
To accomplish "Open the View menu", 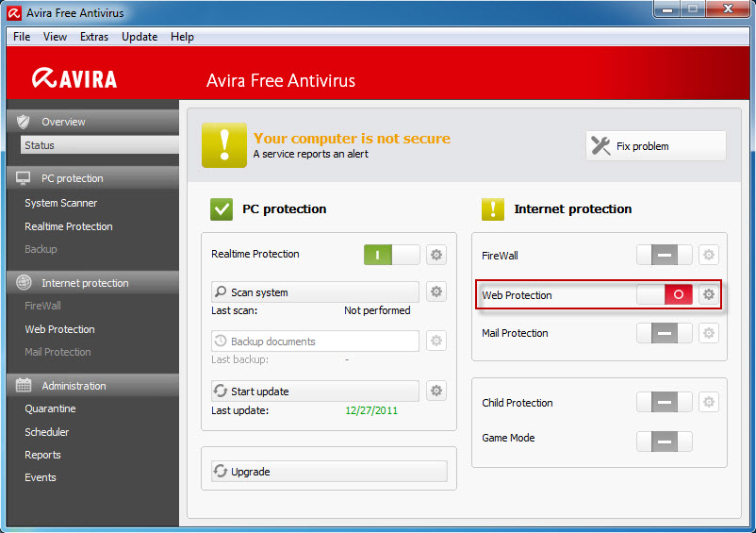I will (x=55, y=37).
